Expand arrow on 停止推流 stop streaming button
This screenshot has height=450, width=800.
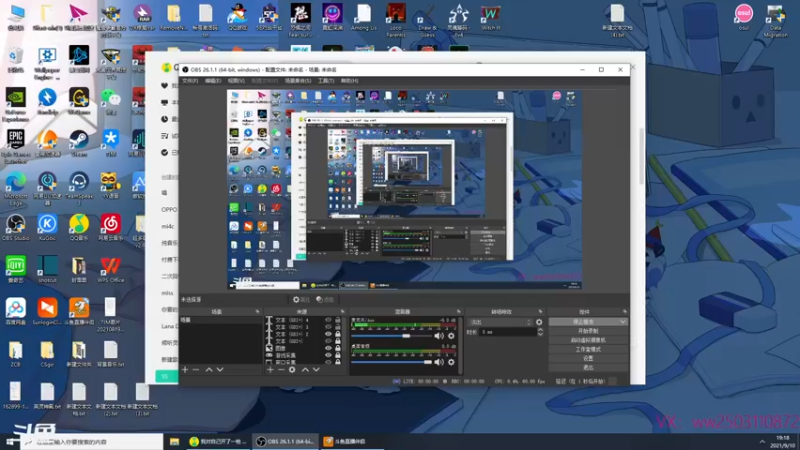(x=622, y=322)
